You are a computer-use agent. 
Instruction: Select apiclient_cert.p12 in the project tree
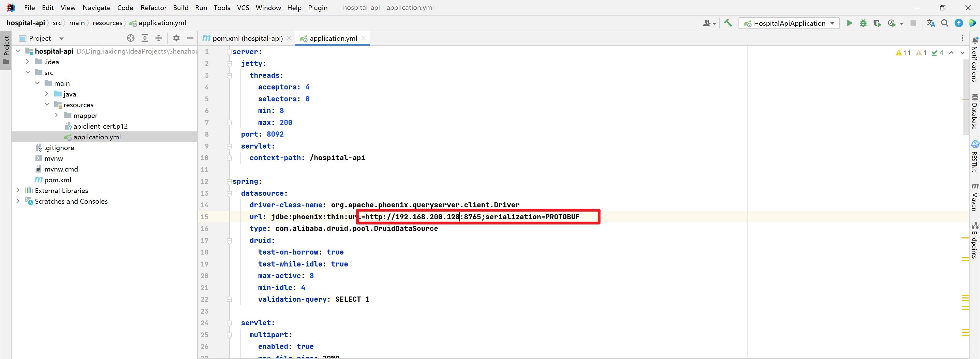(100, 126)
